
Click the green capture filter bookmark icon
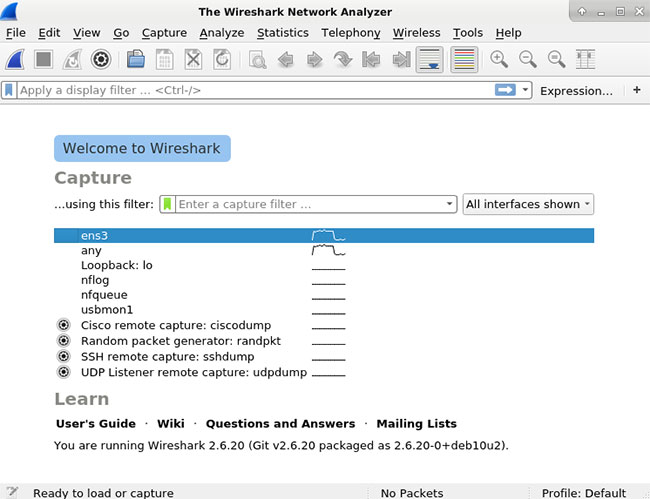point(167,204)
